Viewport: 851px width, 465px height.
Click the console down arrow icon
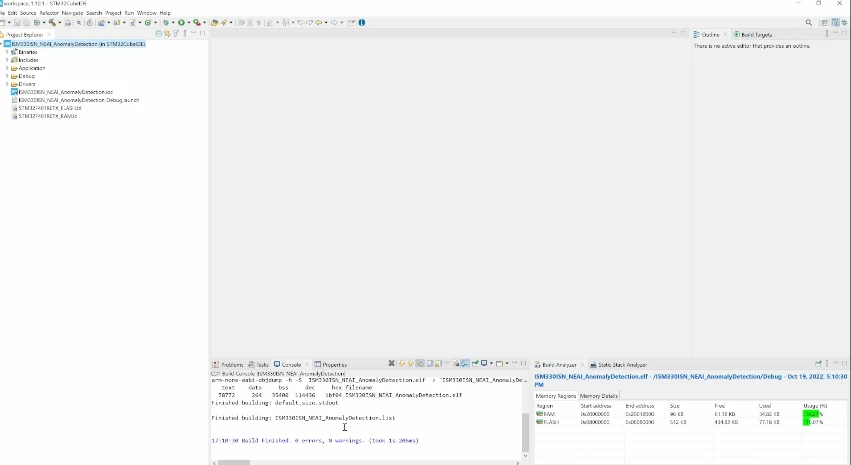pos(402,364)
